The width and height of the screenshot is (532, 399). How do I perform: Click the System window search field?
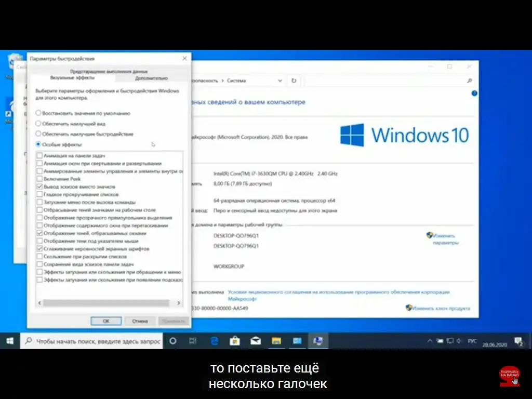pos(390,81)
